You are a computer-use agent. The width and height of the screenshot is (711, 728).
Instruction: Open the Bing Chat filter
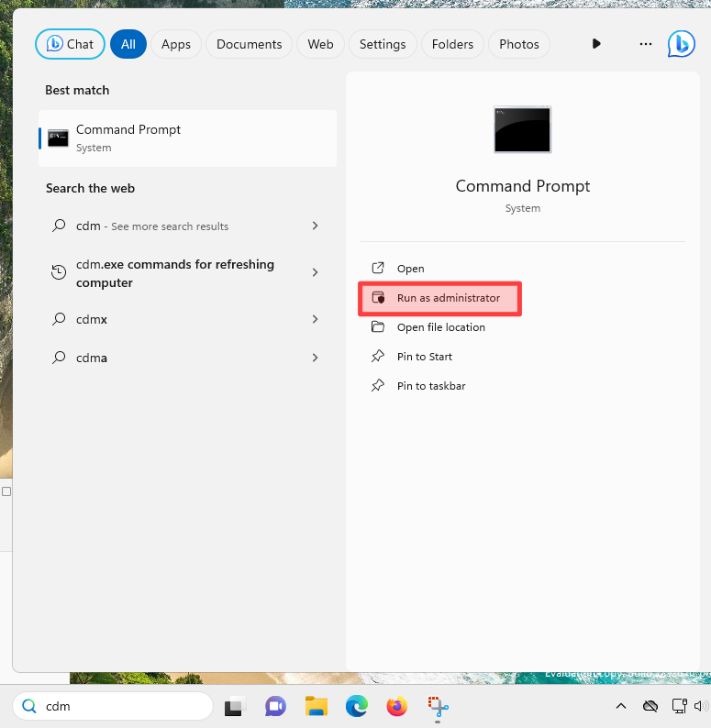coord(70,44)
